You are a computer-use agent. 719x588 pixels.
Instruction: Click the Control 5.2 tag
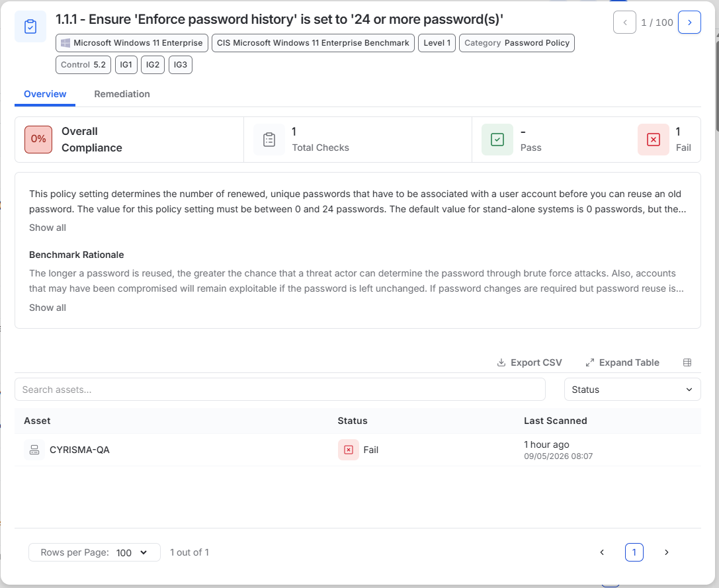[83, 65]
